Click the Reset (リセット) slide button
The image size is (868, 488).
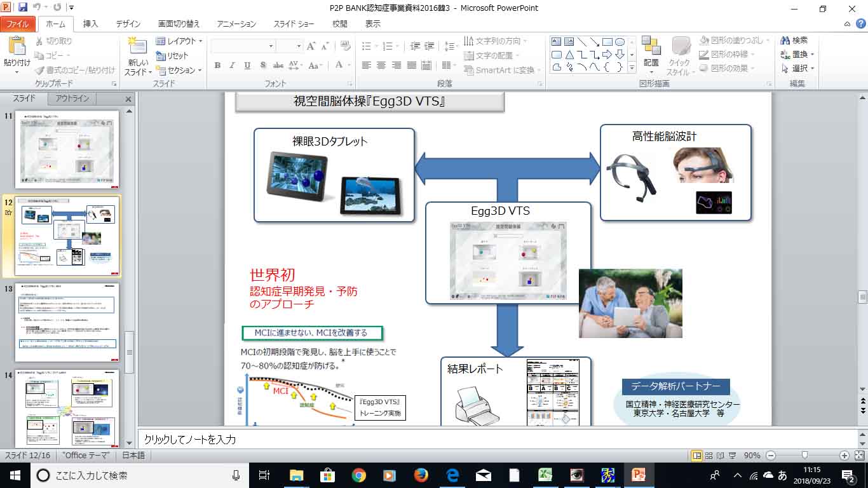pyautogui.click(x=172, y=56)
